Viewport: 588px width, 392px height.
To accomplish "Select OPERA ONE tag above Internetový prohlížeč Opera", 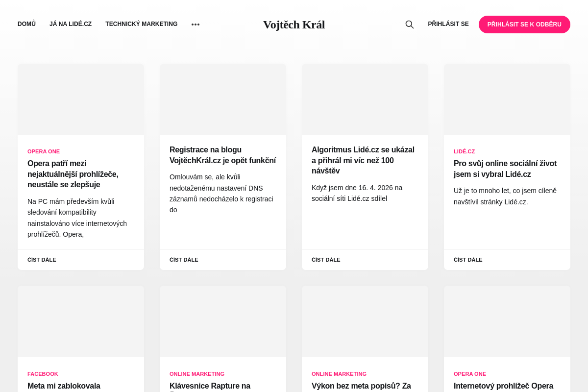I will (470, 374).
